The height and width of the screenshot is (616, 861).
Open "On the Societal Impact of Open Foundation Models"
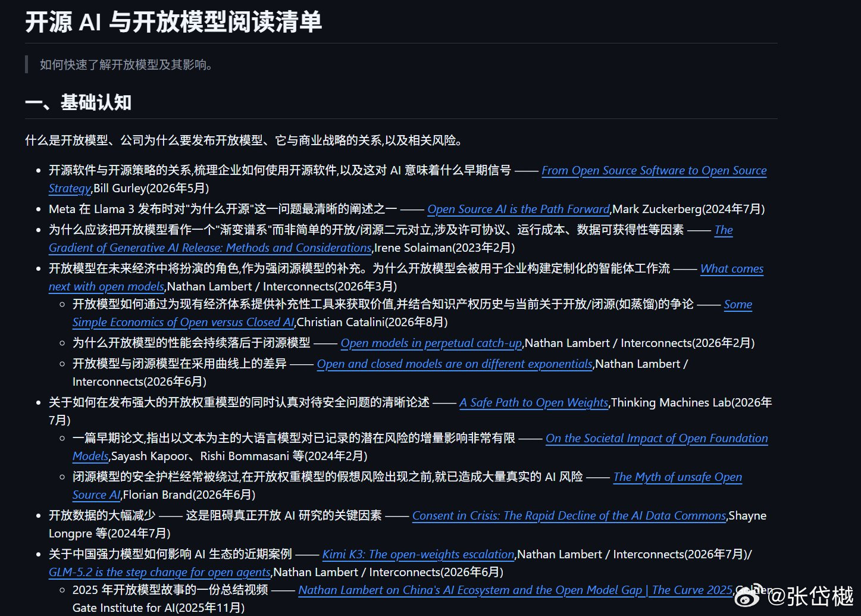coord(656,439)
